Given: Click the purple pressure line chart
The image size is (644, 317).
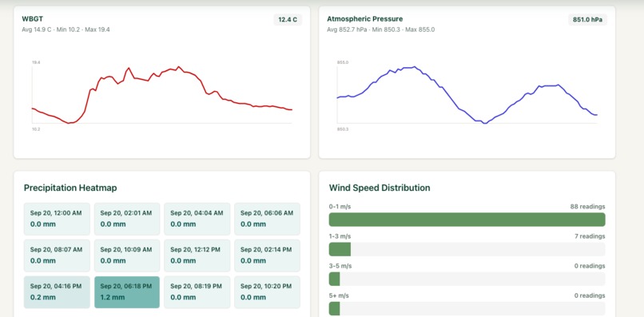Looking at the screenshot, I should tap(467, 94).
